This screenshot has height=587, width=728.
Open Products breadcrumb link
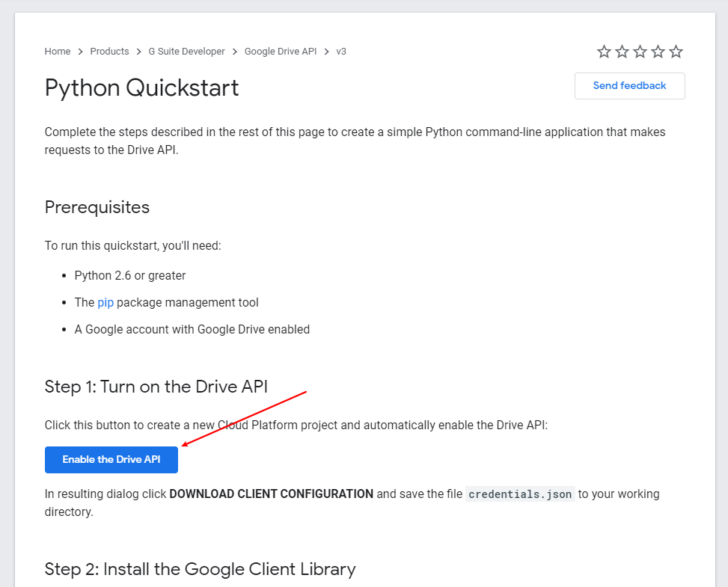[109, 52]
